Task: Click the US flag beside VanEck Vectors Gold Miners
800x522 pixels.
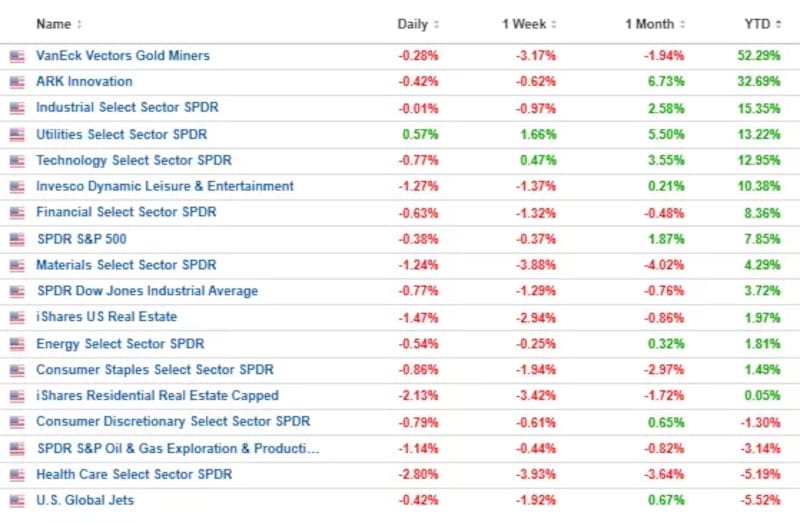Action: tap(17, 56)
